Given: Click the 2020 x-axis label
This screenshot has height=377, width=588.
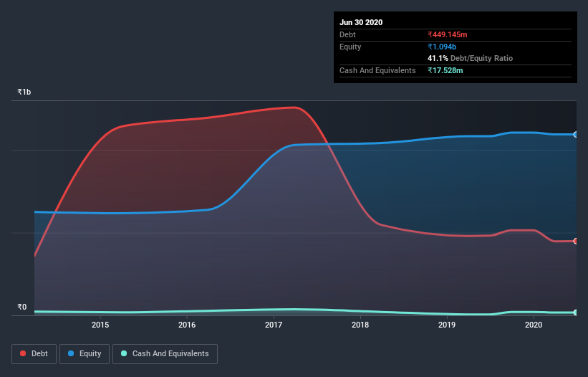Looking at the screenshot, I should 534,325.
